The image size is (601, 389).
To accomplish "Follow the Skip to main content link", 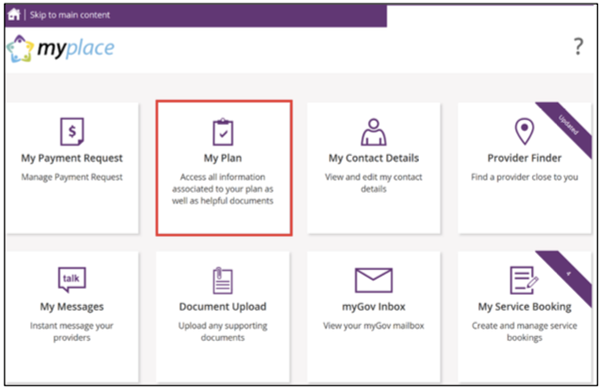I will 70,15.
